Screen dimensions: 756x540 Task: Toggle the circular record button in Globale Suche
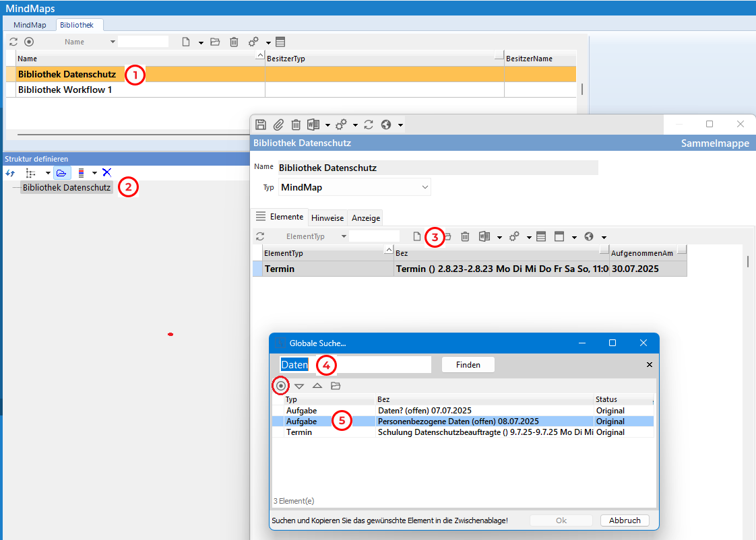click(x=281, y=386)
